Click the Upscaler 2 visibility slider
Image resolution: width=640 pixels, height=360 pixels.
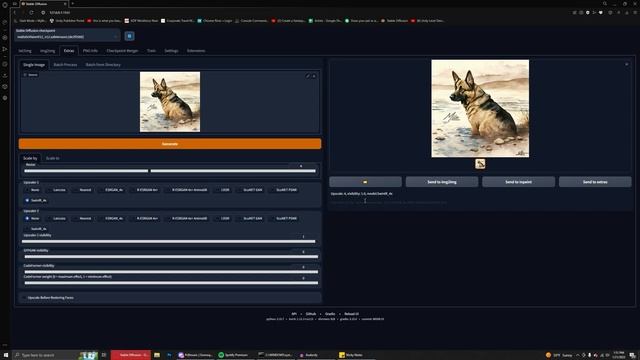(169, 242)
